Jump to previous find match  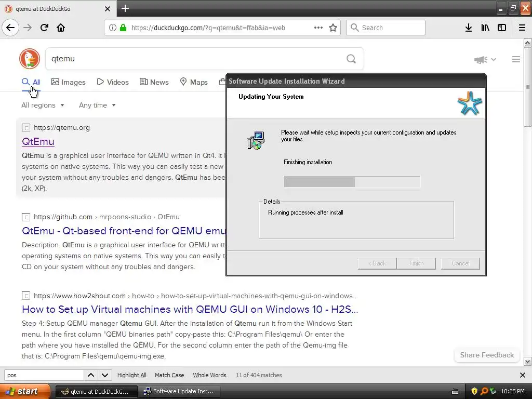click(x=91, y=375)
